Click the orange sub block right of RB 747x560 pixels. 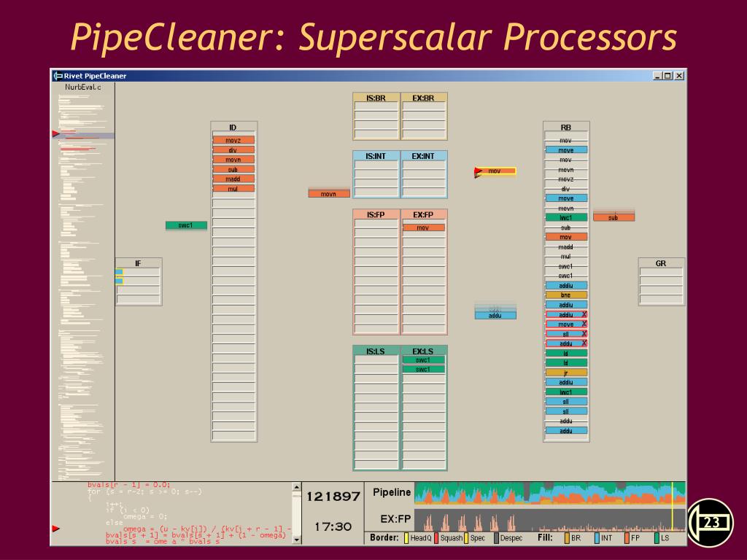[x=614, y=217]
